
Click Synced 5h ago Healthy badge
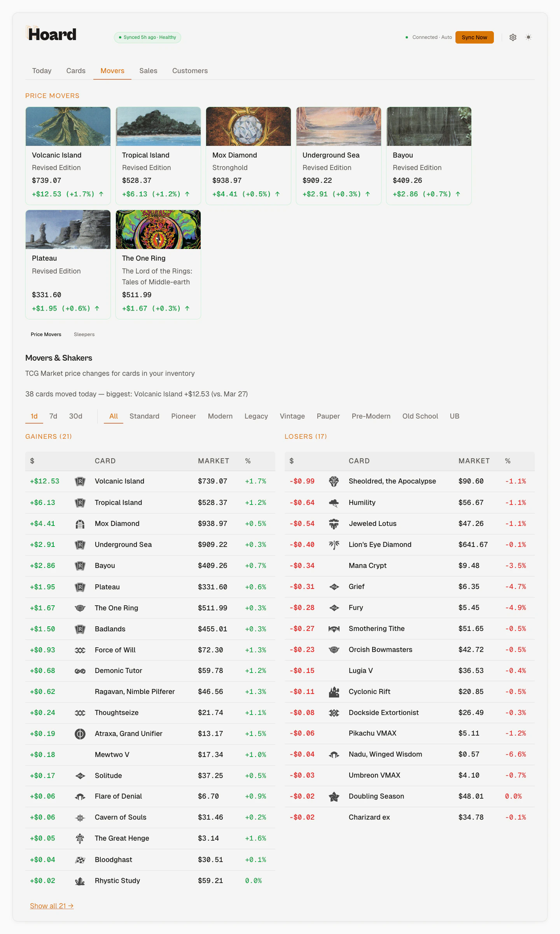tap(147, 37)
